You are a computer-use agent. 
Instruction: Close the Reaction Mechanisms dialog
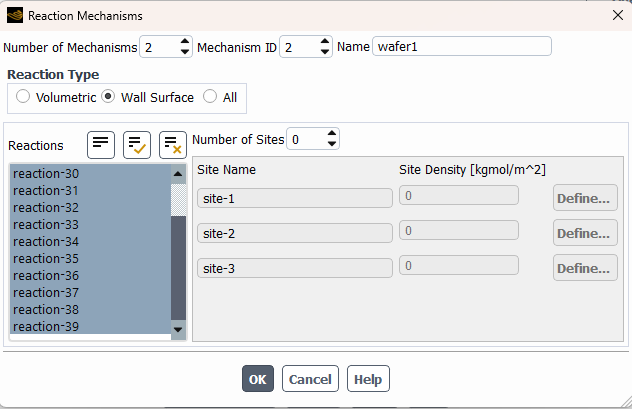click(617, 15)
